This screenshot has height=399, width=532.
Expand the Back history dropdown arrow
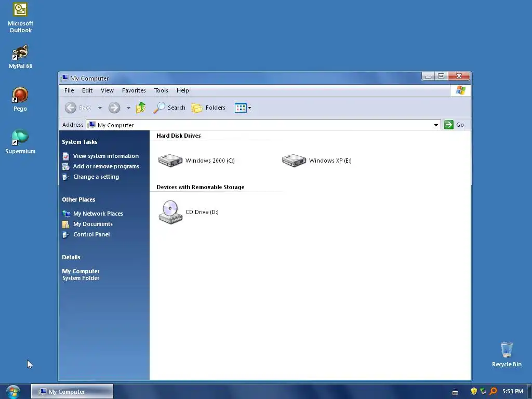click(100, 108)
